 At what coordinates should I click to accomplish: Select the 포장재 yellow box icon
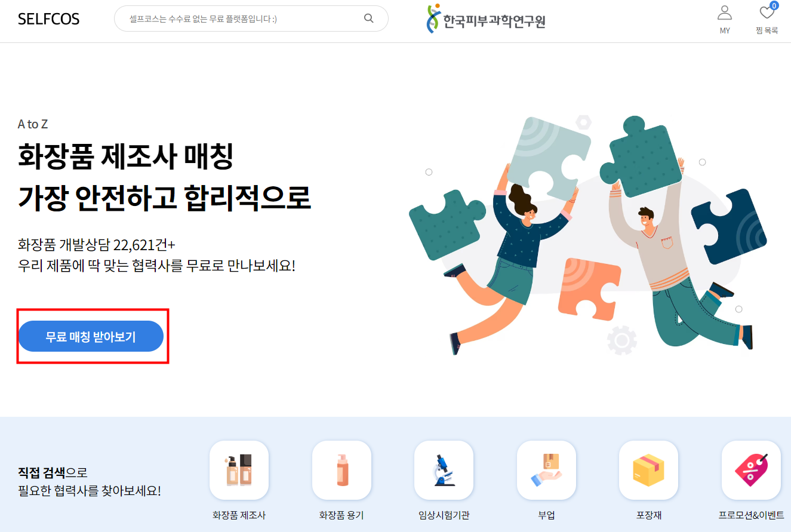(x=648, y=470)
